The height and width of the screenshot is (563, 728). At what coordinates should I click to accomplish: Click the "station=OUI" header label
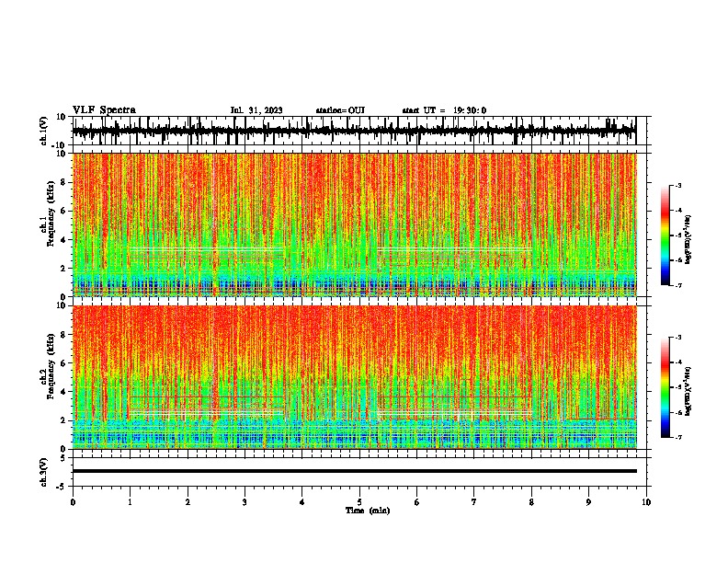pyautogui.click(x=340, y=110)
